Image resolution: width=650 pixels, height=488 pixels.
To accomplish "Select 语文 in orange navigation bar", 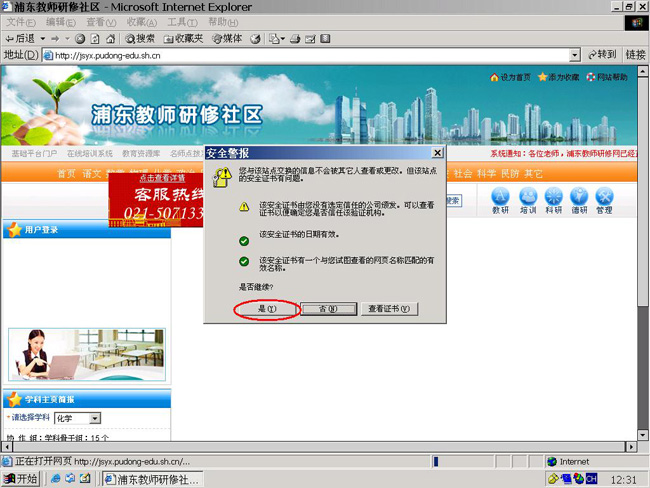I will click(92, 173).
